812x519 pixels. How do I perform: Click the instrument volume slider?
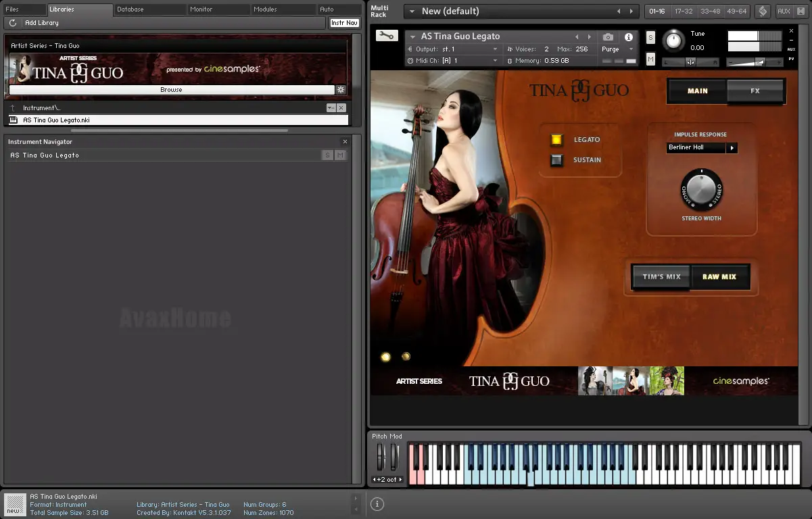click(755, 61)
